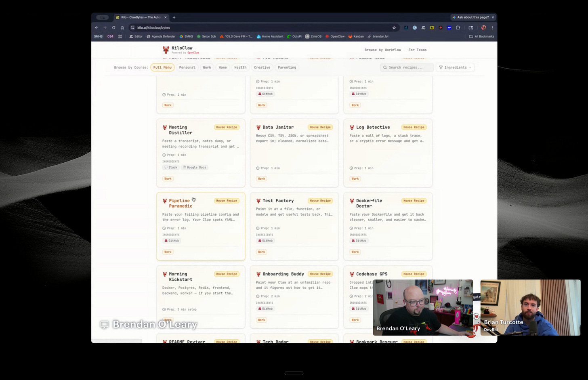The height and width of the screenshot is (380, 588).
Task: Select the Kilo ClawBytes browser tab
Action: tap(141, 17)
